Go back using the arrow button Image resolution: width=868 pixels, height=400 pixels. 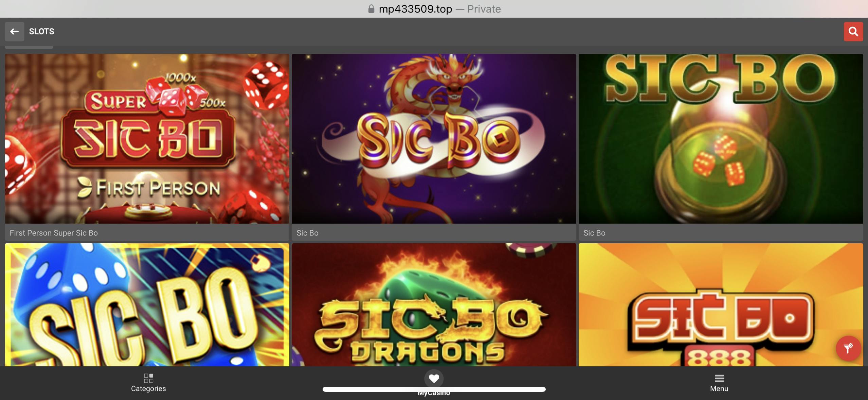coord(14,32)
